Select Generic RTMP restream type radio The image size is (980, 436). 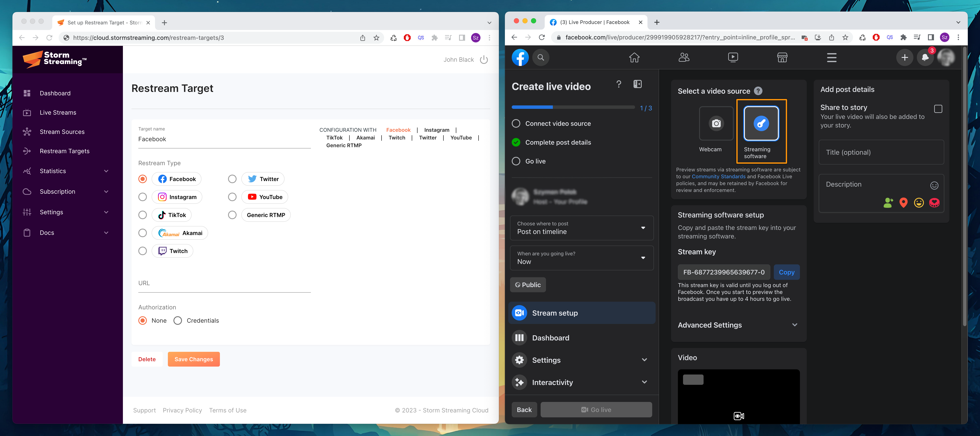pos(233,215)
